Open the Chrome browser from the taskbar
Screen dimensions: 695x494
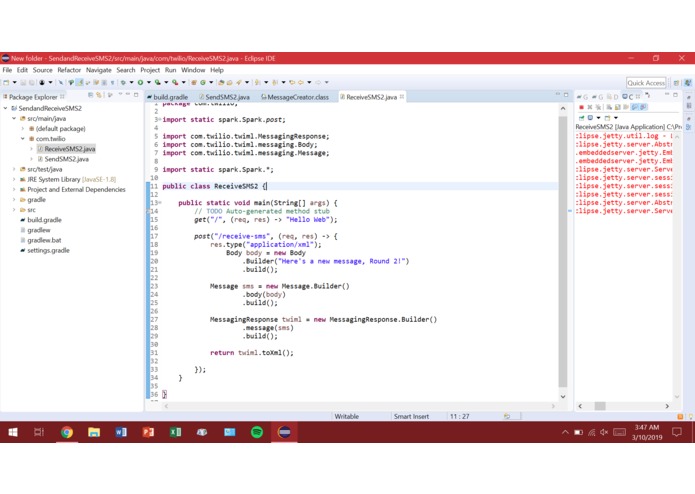click(x=66, y=432)
